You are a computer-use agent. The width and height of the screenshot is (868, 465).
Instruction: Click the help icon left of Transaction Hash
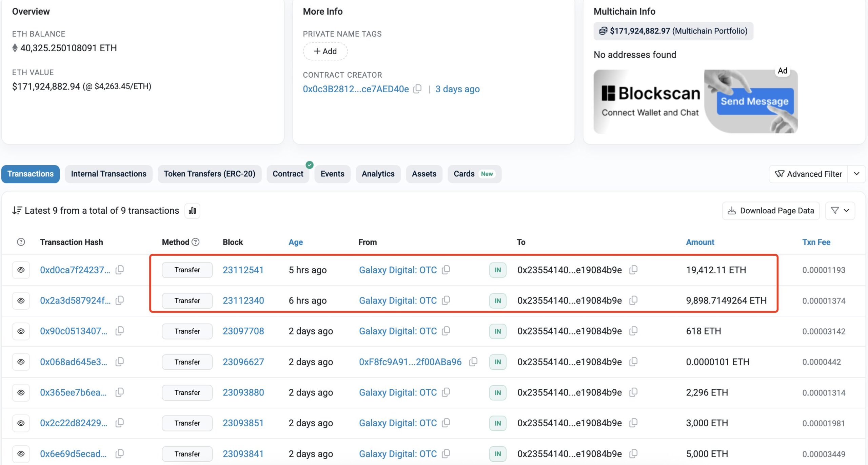point(21,242)
